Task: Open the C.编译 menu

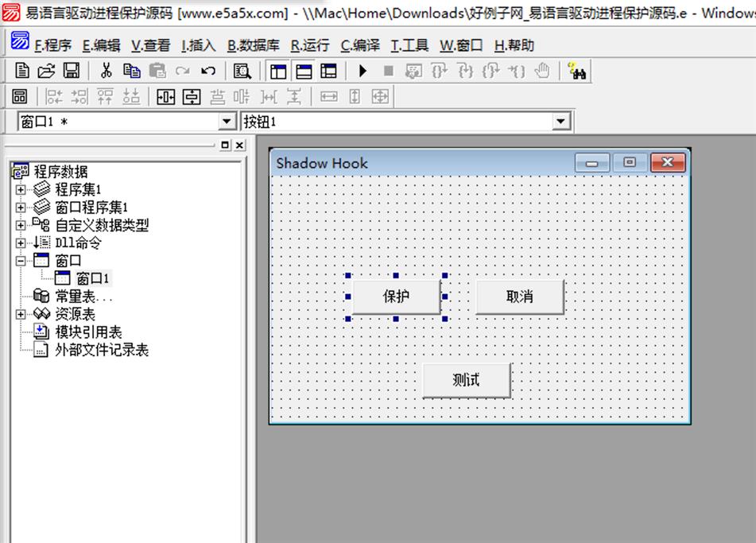Action: [x=360, y=45]
